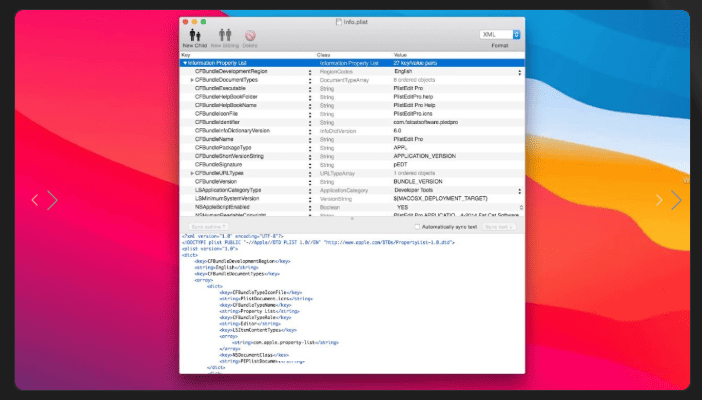Screen dimensions: 702x400
Task: Open the Developer Tools value popup arrows
Action: (519, 191)
